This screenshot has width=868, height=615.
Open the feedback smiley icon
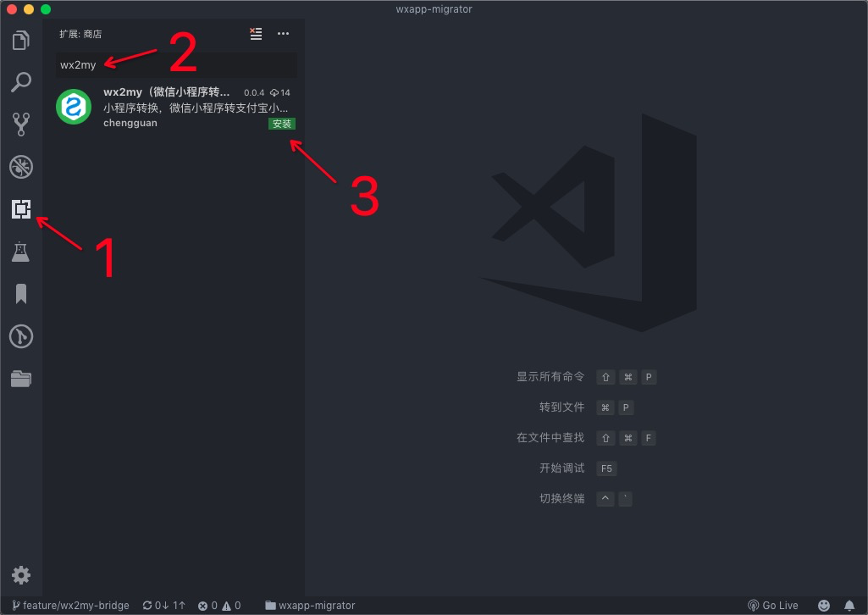point(824,606)
